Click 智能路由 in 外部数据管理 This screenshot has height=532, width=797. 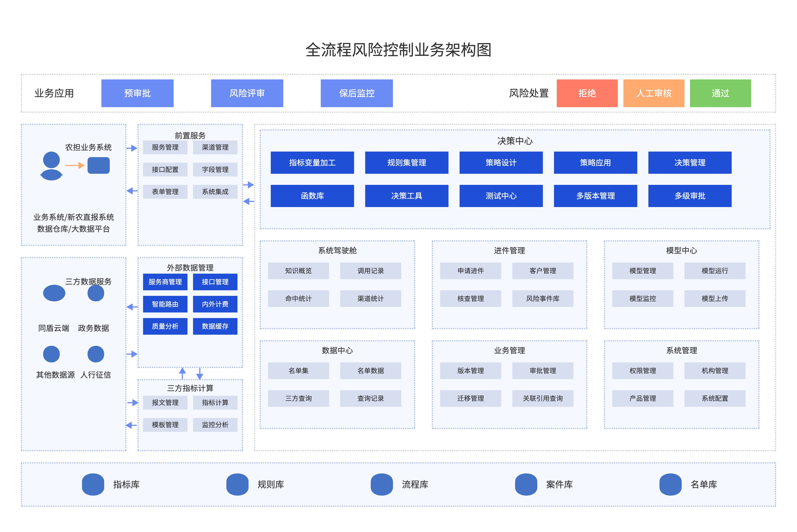click(x=165, y=304)
